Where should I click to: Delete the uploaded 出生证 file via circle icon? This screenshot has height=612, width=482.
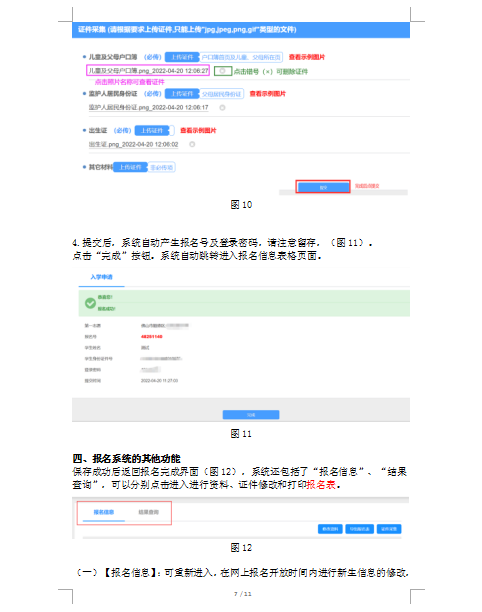(192, 144)
